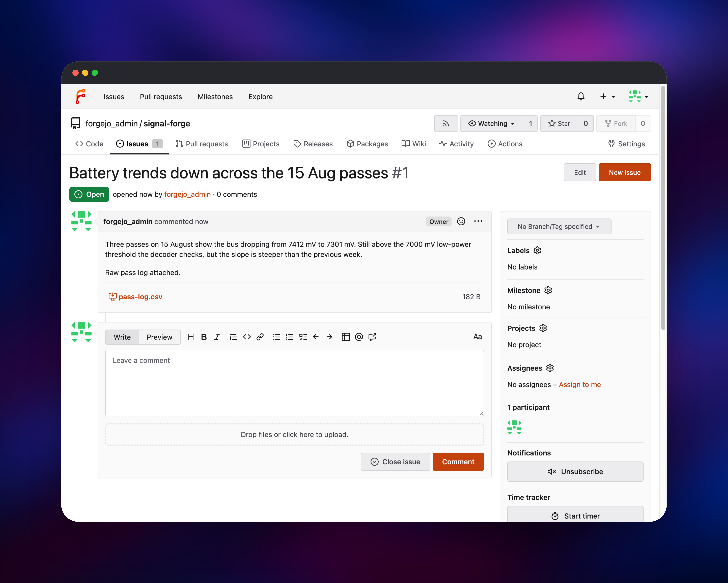Click the Assign to me link
The image size is (728, 583).
pos(580,384)
